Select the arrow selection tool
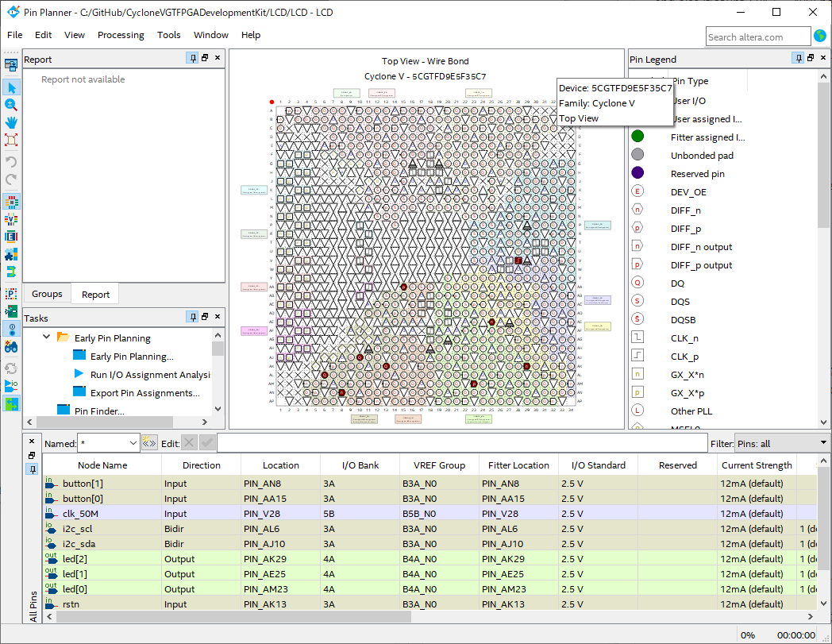832x644 pixels. tap(11, 87)
